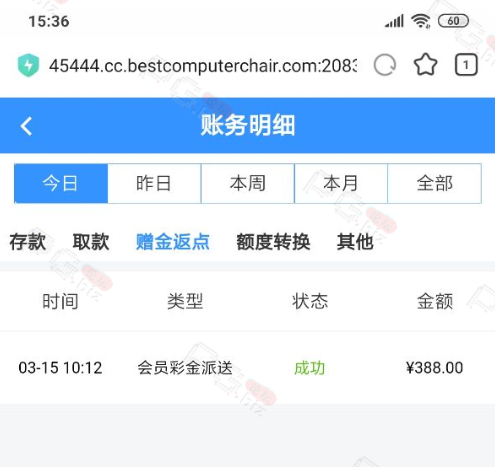
Task: Click the page reload icon
Action: (x=385, y=65)
